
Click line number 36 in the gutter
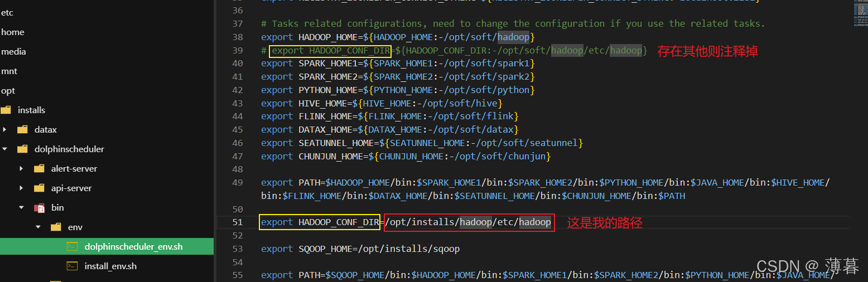coord(238,11)
